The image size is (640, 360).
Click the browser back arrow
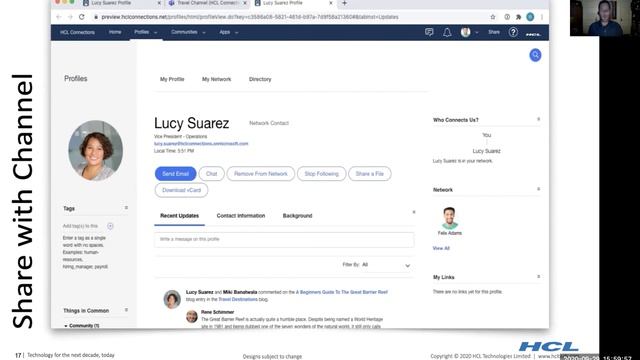point(59,17)
